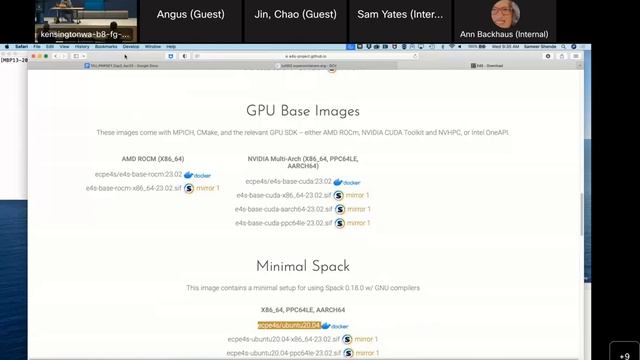
Task: Click Singularity icon for cuda ppc64le sif
Action: pyautogui.click(x=340, y=223)
